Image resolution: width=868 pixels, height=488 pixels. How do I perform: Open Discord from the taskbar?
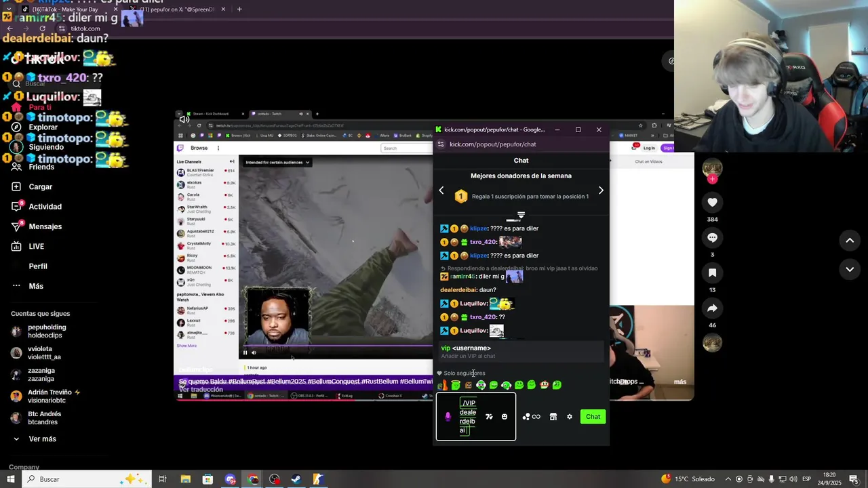pyautogui.click(x=231, y=479)
